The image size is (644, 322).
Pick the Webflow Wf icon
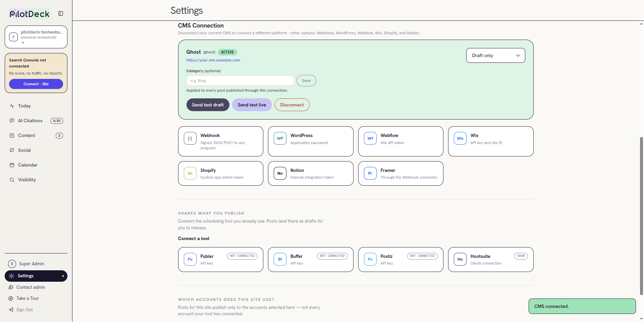click(370, 138)
